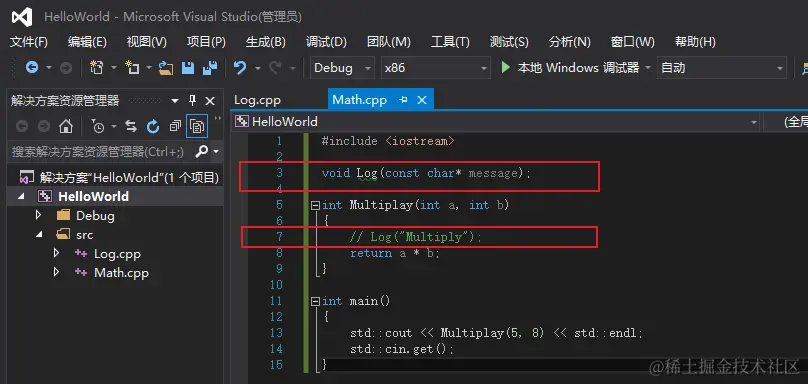This screenshot has height=384, width=808.
Task: Click the search magnifier icon in Solution Explorer
Action: [202, 152]
